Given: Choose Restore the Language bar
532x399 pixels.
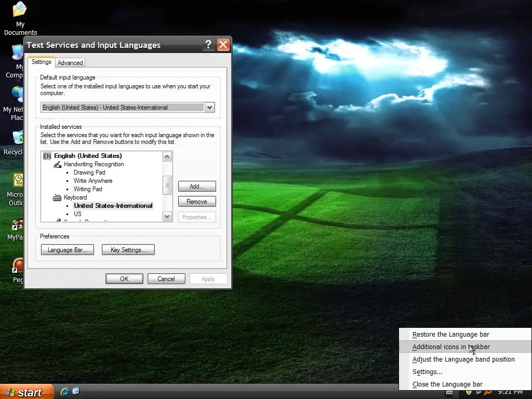Looking at the screenshot, I should coord(465,335).
